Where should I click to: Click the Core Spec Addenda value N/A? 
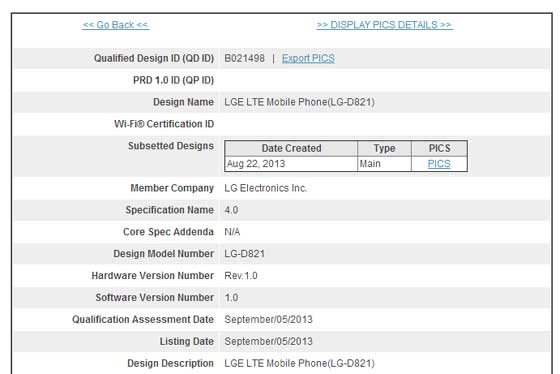[232, 232]
